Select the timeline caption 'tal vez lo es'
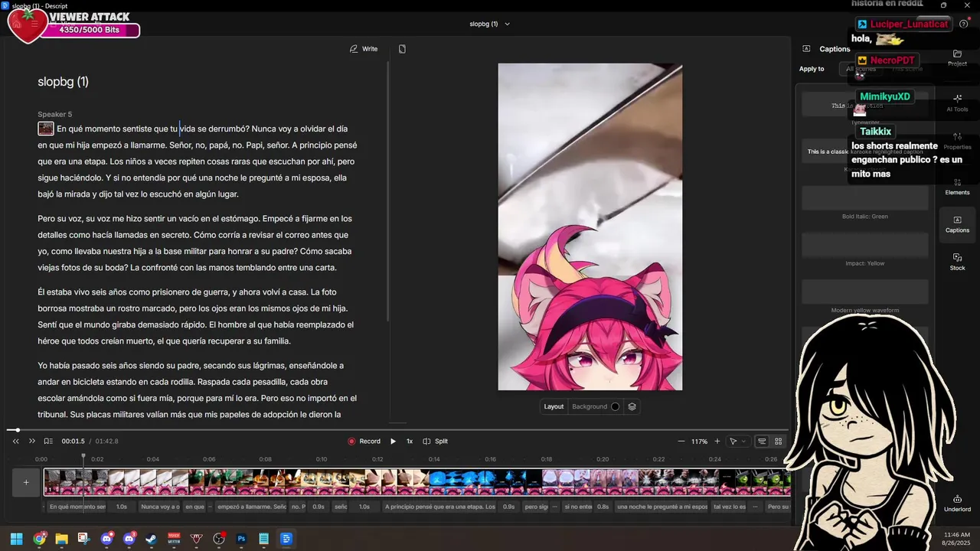The width and height of the screenshot is (980, 551). coord(729,507)
